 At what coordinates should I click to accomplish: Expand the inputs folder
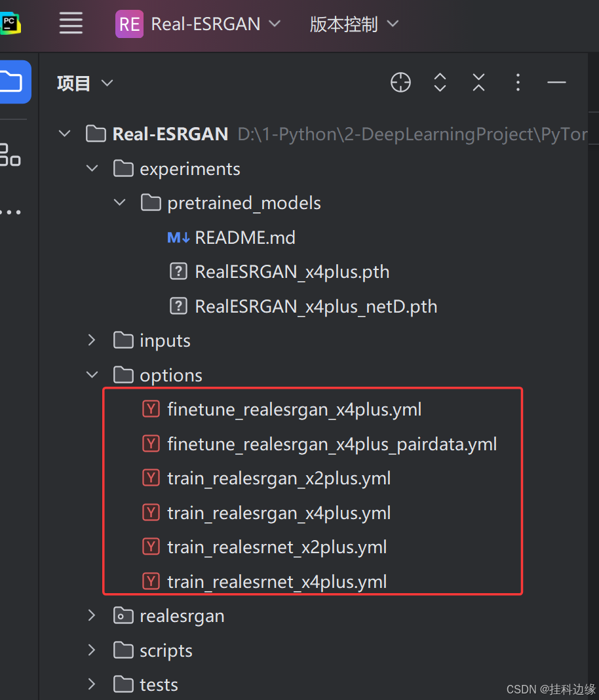coord(92,340)
